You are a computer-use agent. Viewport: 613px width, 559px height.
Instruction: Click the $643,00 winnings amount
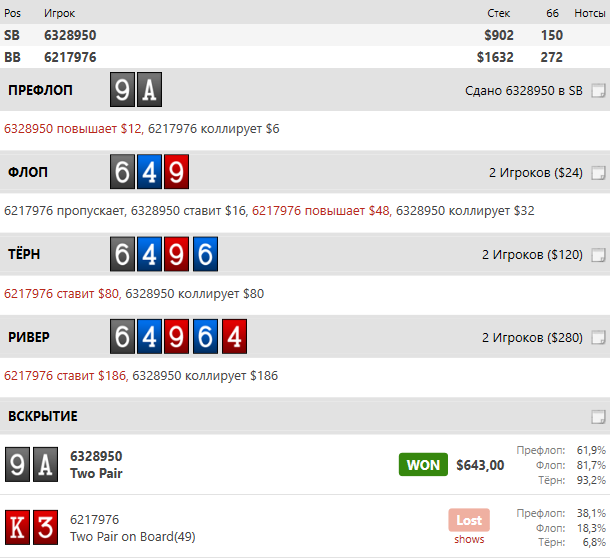(480, 465)
